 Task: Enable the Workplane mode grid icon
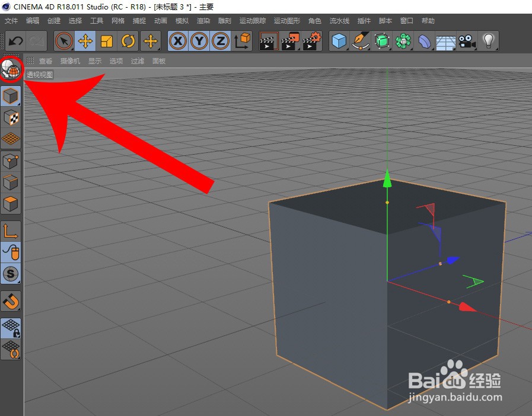pyautogui.click(x=11, y=138)
